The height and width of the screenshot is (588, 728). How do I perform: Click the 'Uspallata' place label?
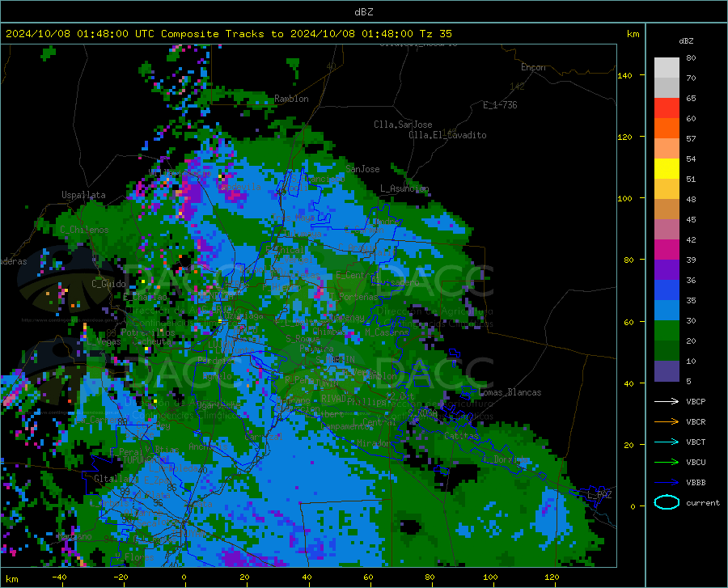point(83,195)
